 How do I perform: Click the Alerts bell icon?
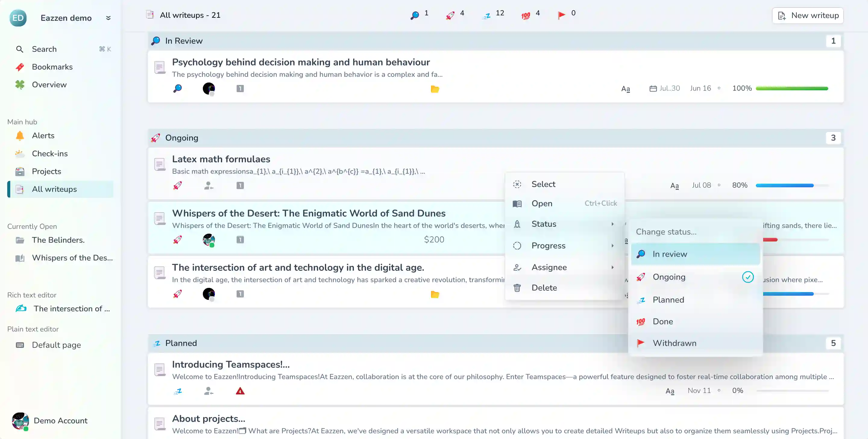point(20,136)
